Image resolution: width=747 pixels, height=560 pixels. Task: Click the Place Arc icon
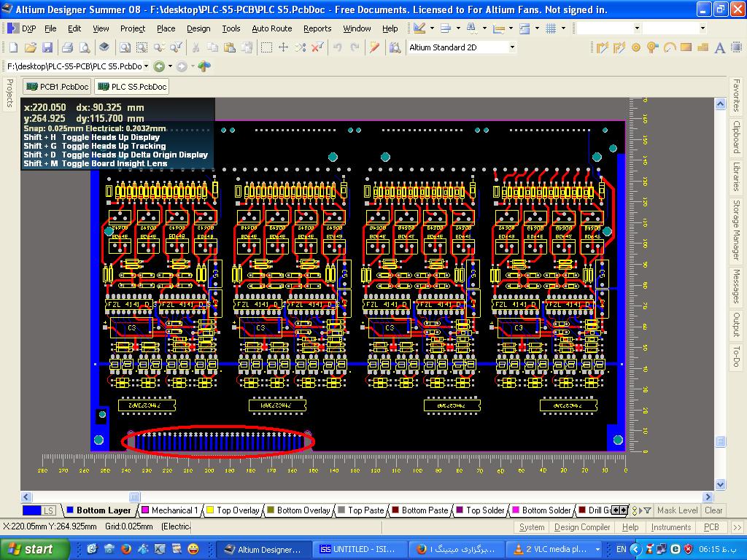(670, 47)
